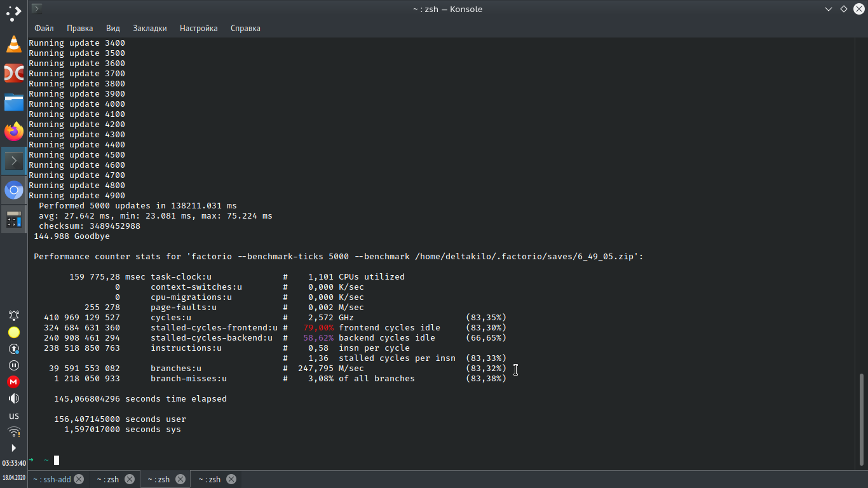Click 'Running update 3400' line
Image resolution: width=868 pixels, height=488 pixels.
click(x=77, y=43)
